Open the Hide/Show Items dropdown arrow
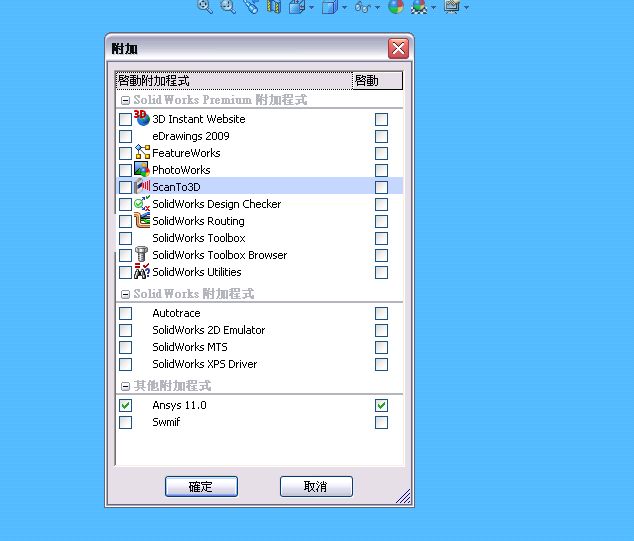Image resolution: width=634 pixels, height=541 pixels. click(377, 7)
